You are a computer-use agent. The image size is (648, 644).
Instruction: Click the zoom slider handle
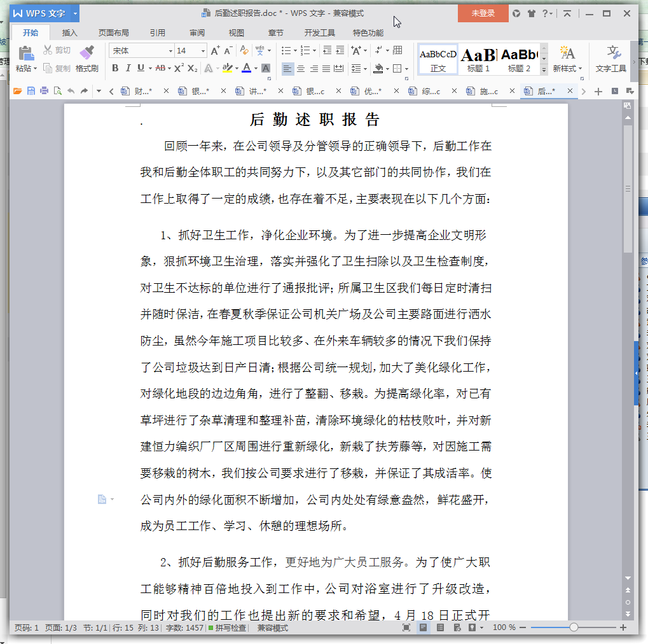(574, 627)
